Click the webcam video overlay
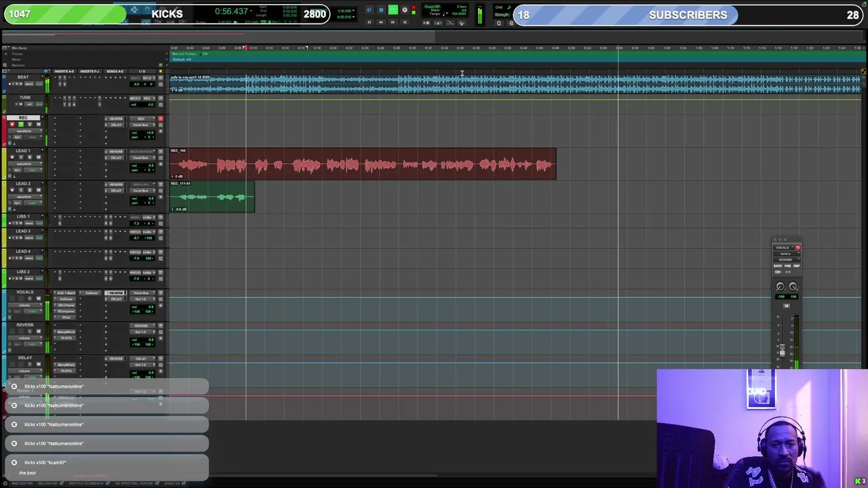Image resolution: width=868 pixels, height=488 pixels. pyautogui.click(x=762, y=428)
